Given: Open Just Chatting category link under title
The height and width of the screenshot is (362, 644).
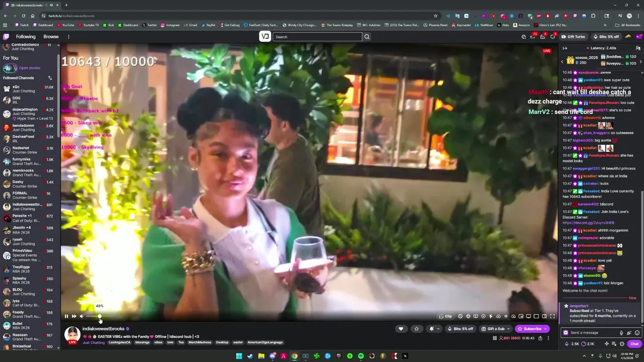Looking at the screenshot, I should [x=94, y=342].
